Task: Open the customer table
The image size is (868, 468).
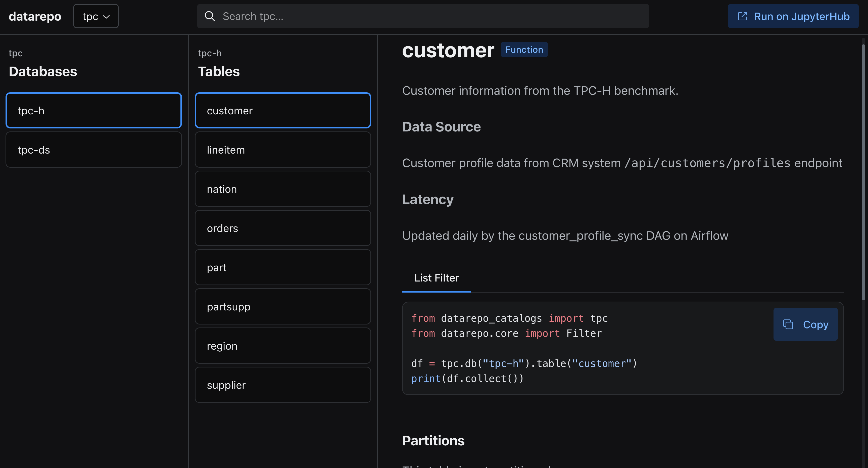Action: (x=283, y=111)
